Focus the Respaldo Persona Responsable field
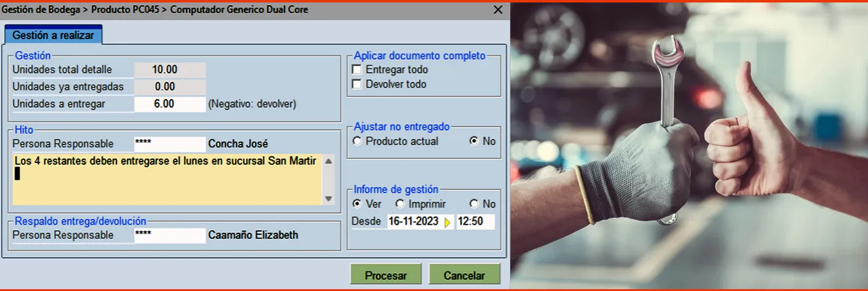Image resolution: width=868 pixels, height=291 pixels. click(x=170, y=235)
